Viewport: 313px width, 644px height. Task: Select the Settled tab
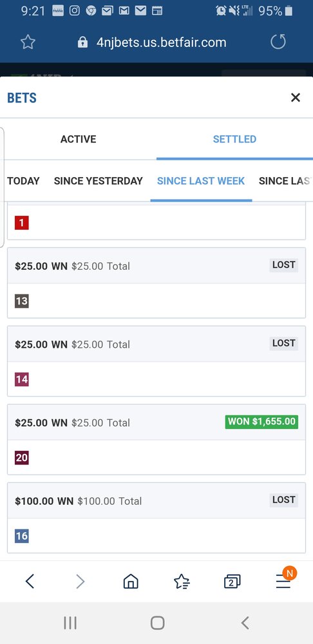[x=234, y=139]
